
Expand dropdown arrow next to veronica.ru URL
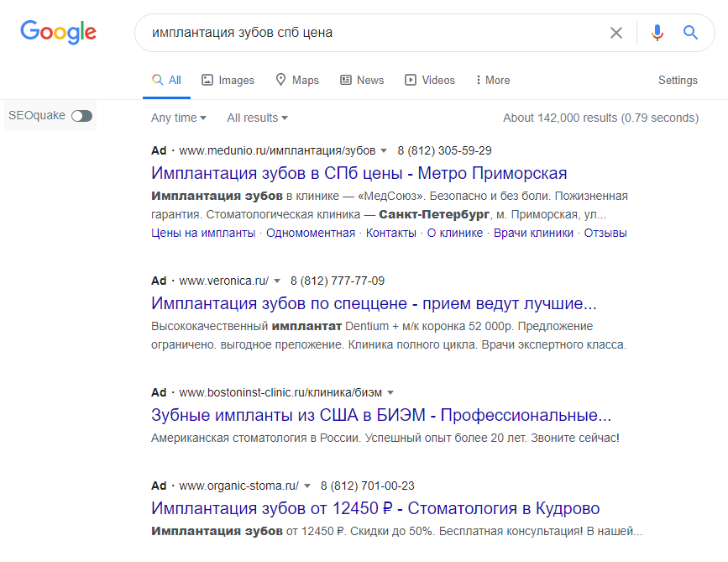pos(277,281)
